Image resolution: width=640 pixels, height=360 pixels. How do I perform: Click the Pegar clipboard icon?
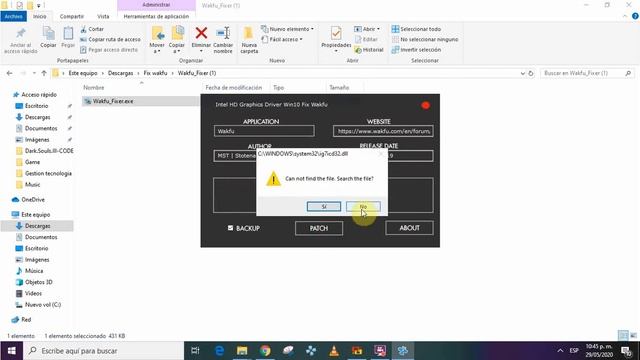point(68,33)
